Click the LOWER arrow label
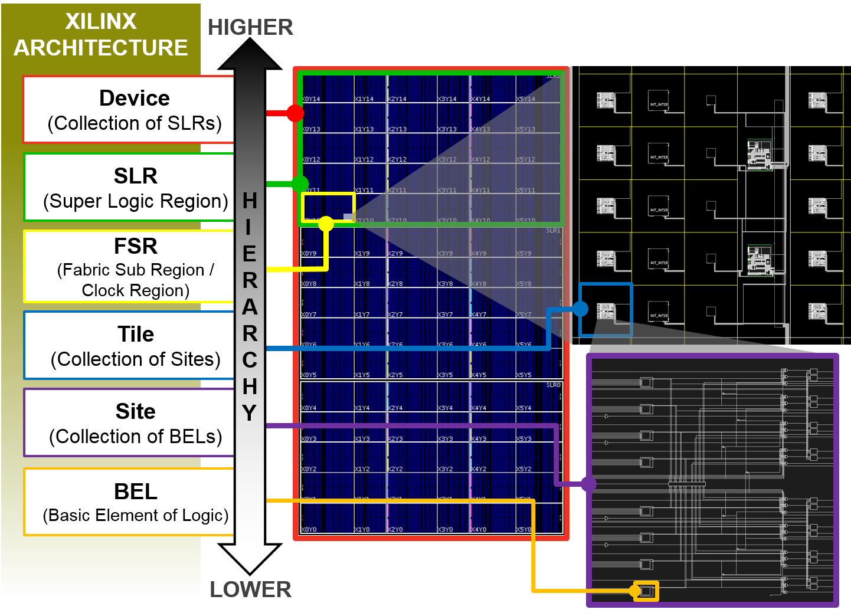 250,589
